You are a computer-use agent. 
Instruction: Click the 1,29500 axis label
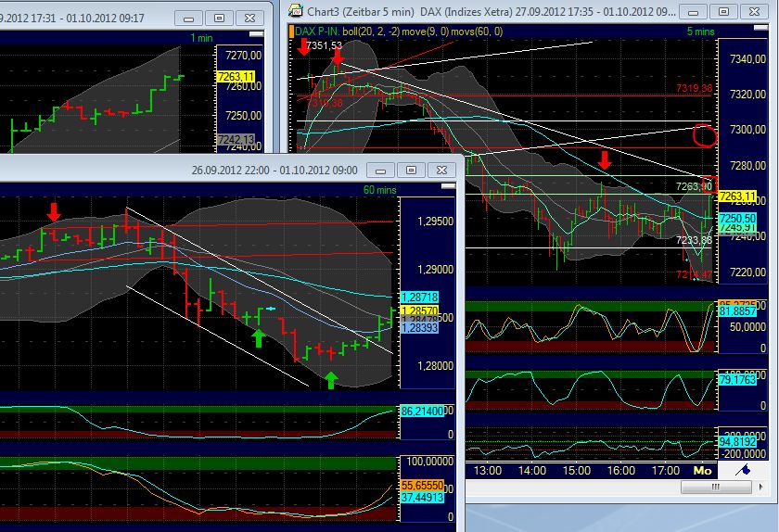(435, 222)
